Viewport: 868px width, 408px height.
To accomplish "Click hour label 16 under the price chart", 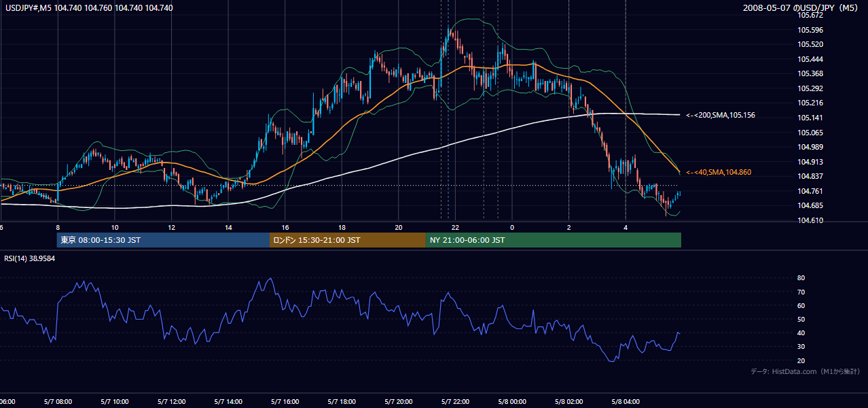I will pos(285,227).
